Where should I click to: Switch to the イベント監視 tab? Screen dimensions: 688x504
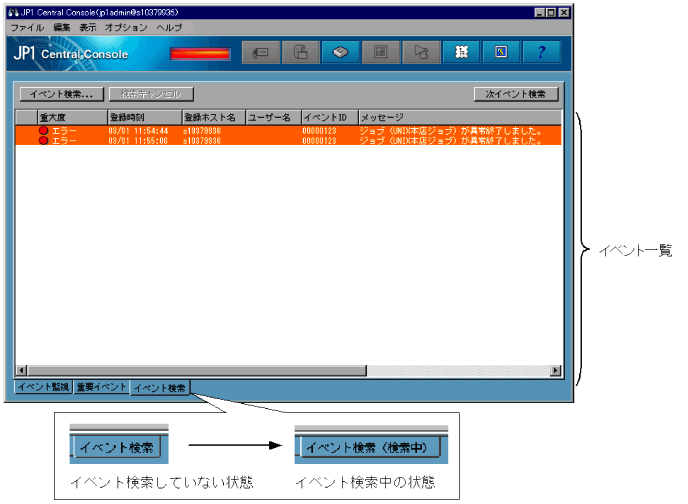[43, 387]
